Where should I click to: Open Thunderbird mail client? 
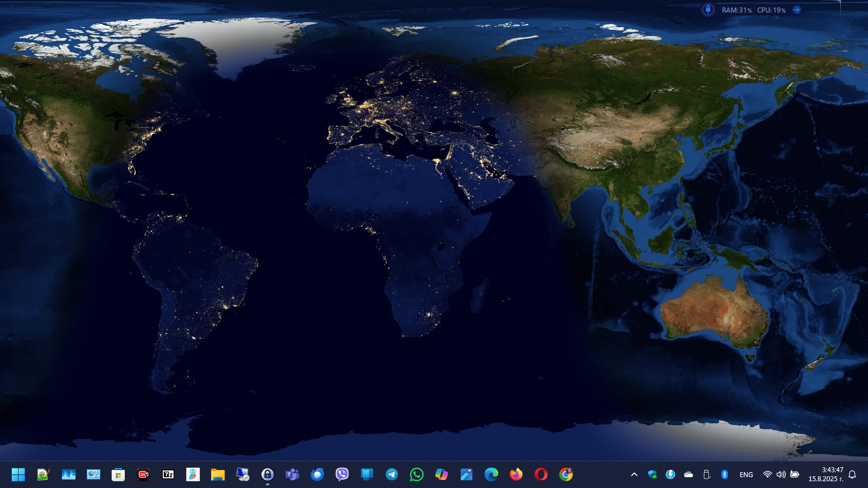coord(317,474)
